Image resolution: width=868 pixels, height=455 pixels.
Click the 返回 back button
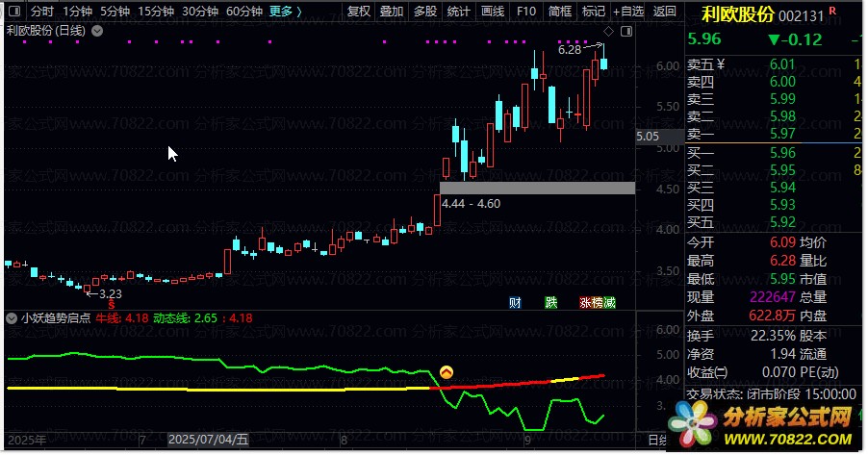tap(664, 12)
